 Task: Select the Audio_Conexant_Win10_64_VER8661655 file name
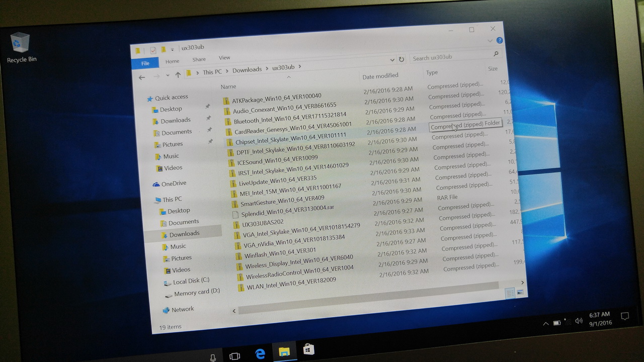[x=284, y=108]
